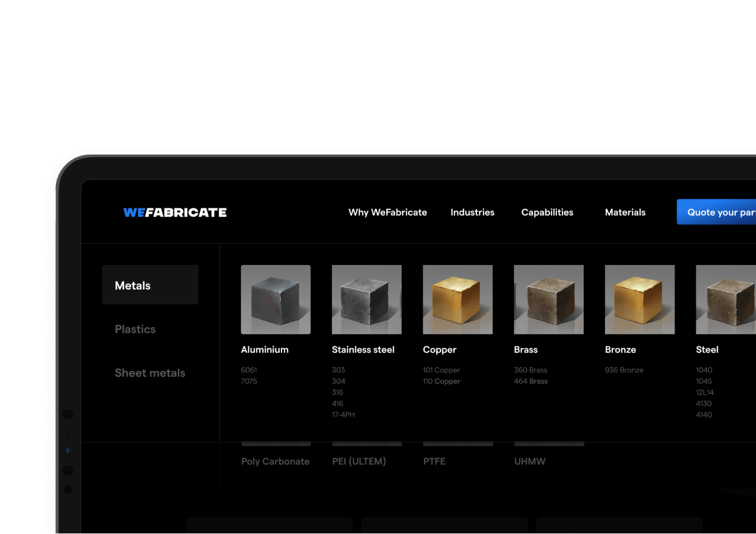Click the Brass cube thumbnail
The width and height of the screenshot is (756, 534).
[549, 300]
